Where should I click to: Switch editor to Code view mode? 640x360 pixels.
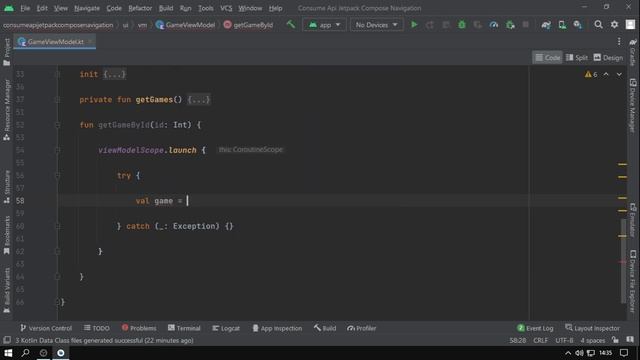[x=547, y=58]
